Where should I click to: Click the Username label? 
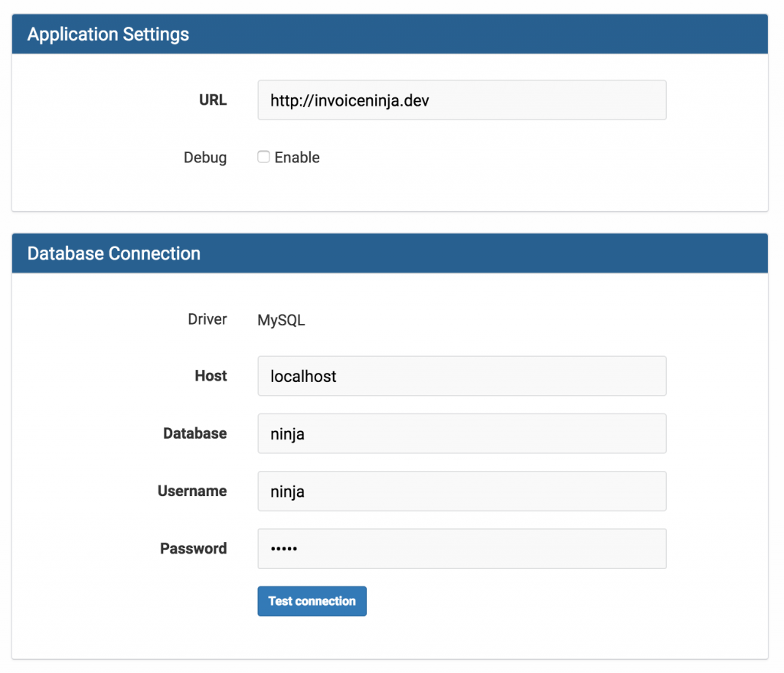pos(192,491)
